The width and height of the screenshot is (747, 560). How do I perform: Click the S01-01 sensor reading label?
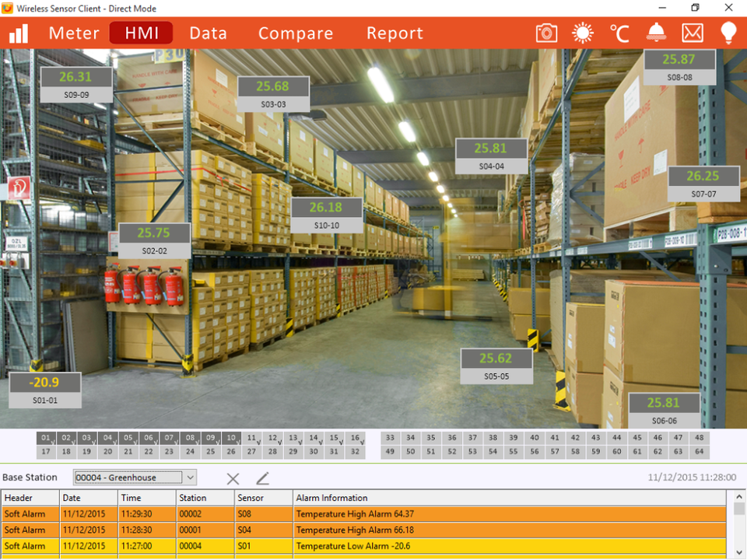pos(45,390)
